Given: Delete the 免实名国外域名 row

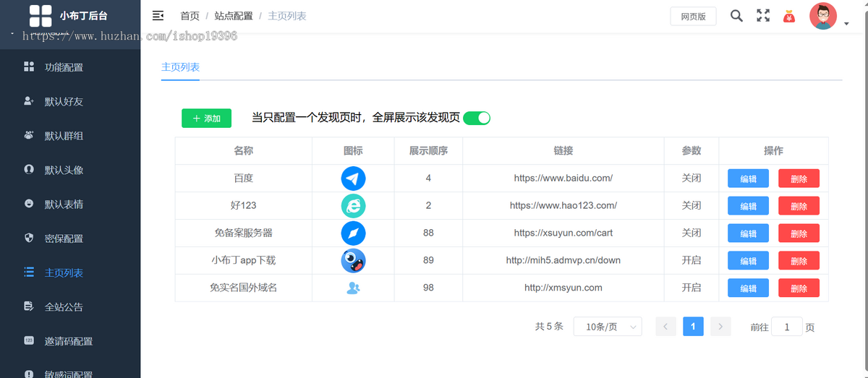Looking at the screenshot, I should coord(799,288).
